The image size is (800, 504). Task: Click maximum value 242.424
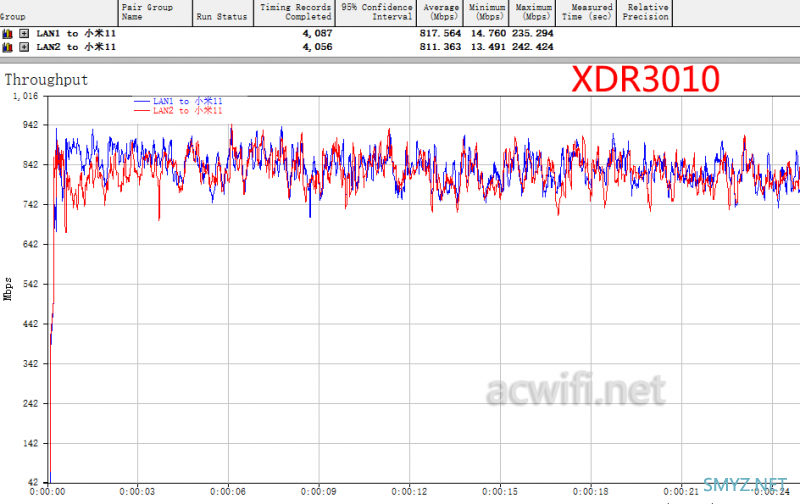pyautogui.click(x=533, y=47)
